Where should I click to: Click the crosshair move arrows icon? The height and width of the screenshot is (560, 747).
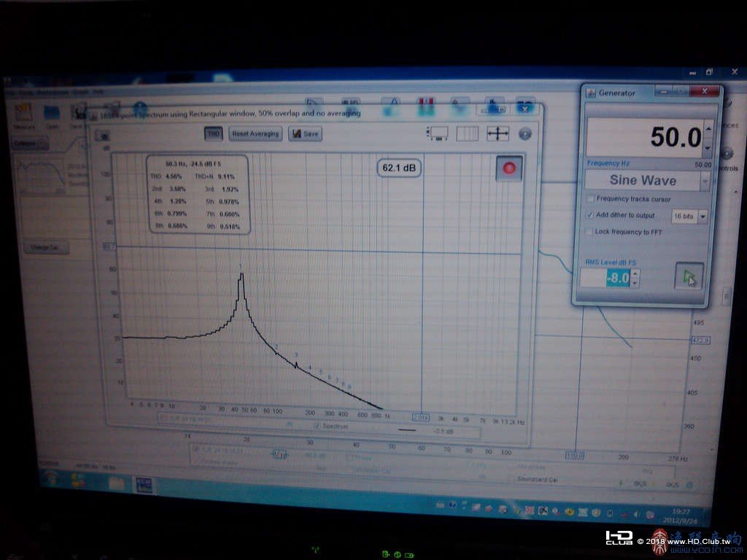498,134
